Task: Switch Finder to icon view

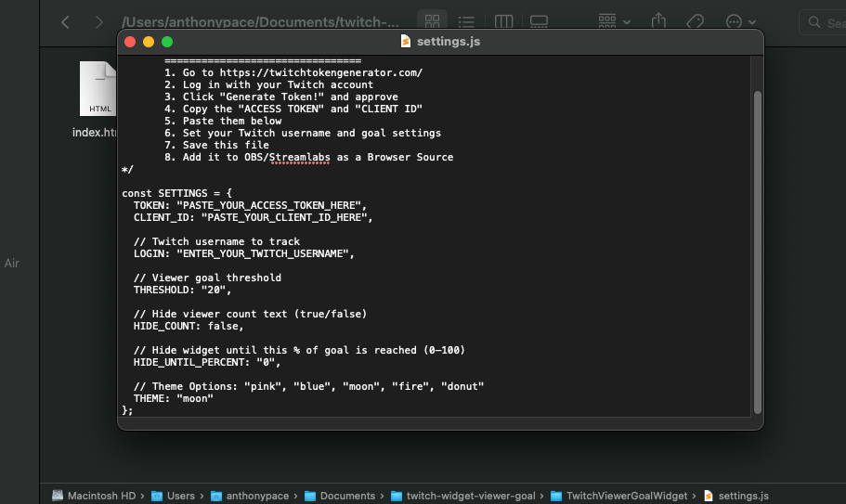Action: tap(432, 21)
